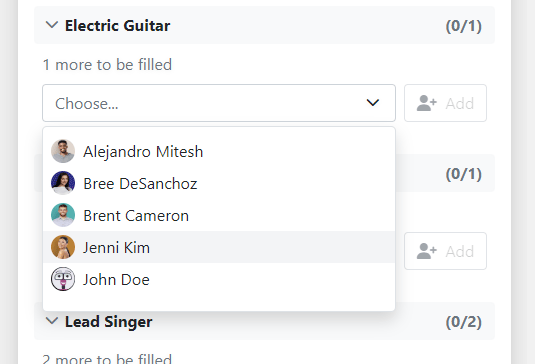535x364 pixels.
Task: Choose Brent Cameron from the dropdown
Action: pos(219,215)
